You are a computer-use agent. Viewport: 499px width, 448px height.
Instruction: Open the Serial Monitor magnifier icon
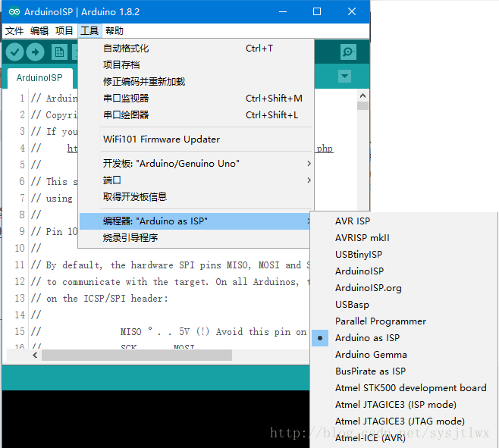pyautogui.click(x=348, y=52)
